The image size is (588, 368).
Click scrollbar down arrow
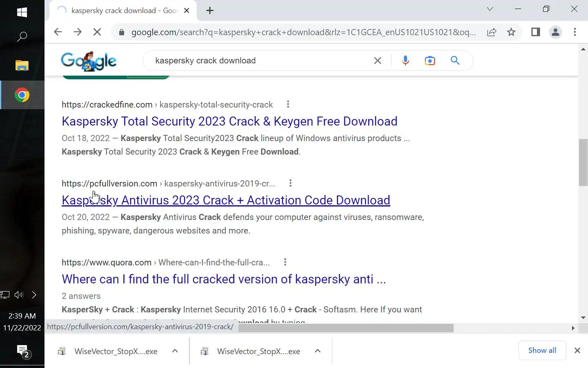(x=583, y=317)
